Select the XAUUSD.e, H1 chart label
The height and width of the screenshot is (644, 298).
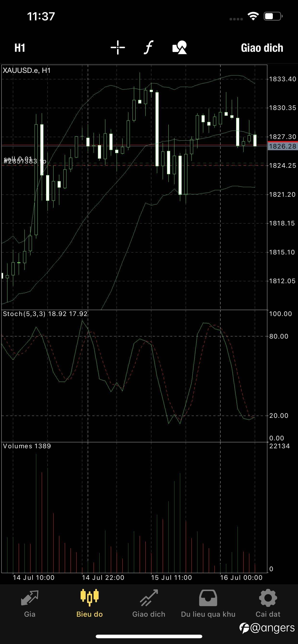point(27,70)
